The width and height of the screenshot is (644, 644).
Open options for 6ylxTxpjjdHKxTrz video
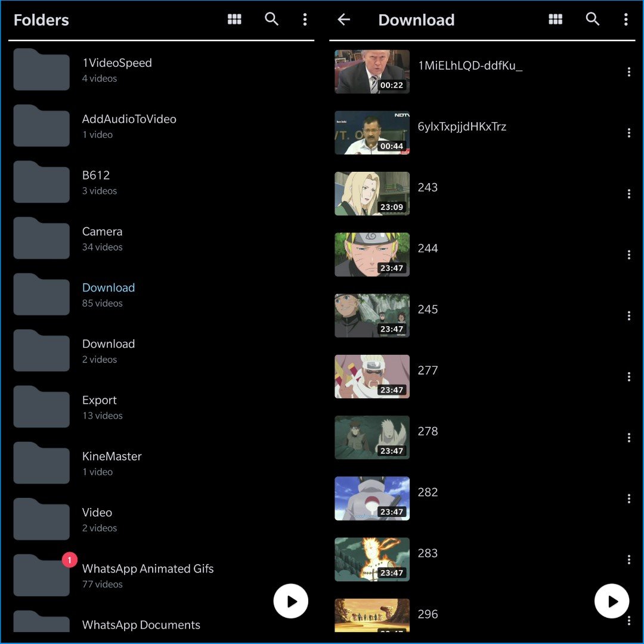[629, 132]
